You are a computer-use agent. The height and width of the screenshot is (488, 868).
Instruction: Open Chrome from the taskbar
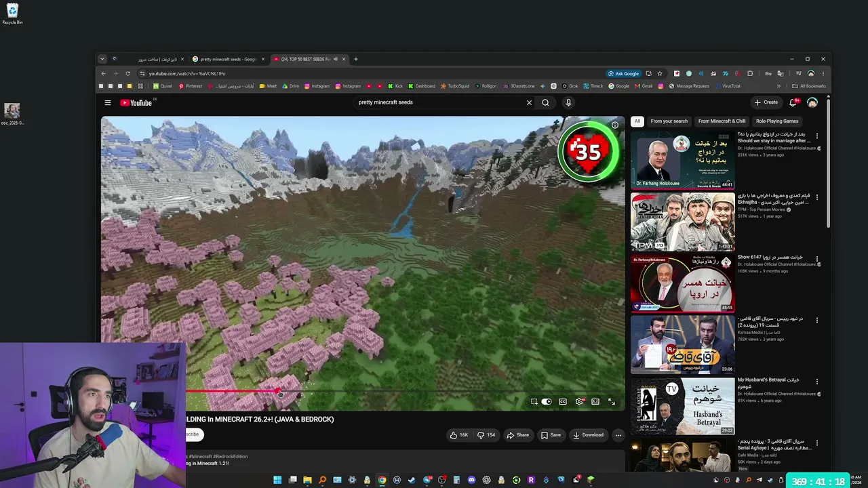pyautogui.click(x=382, y=480)
